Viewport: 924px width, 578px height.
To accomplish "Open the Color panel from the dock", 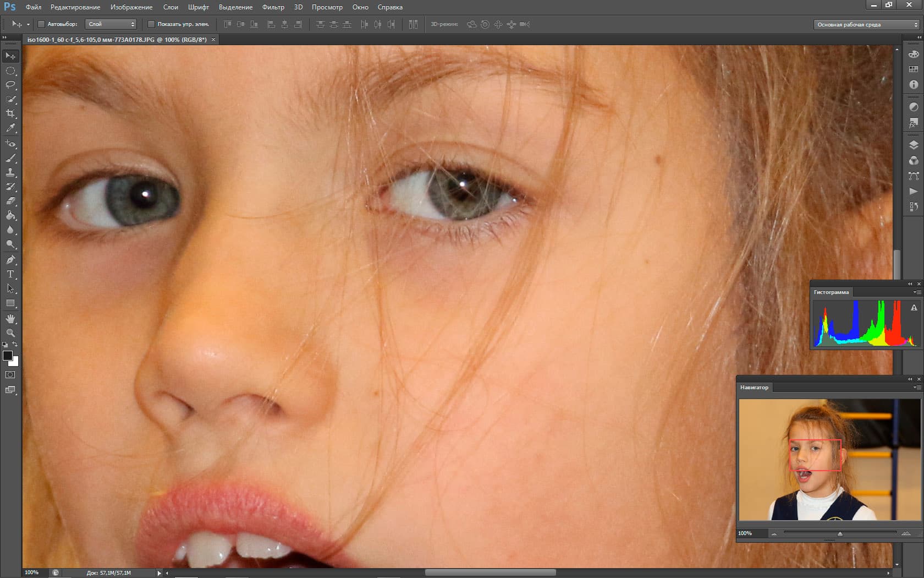I will [914, 54].
